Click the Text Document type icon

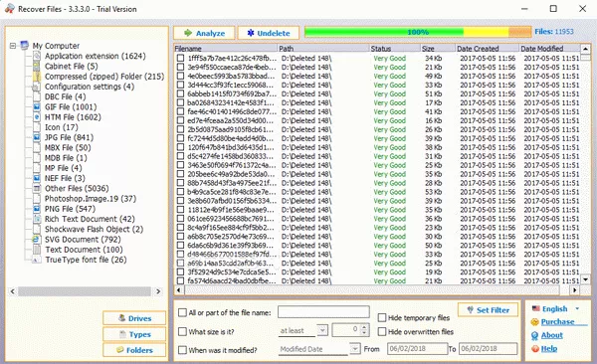(37, 250)
